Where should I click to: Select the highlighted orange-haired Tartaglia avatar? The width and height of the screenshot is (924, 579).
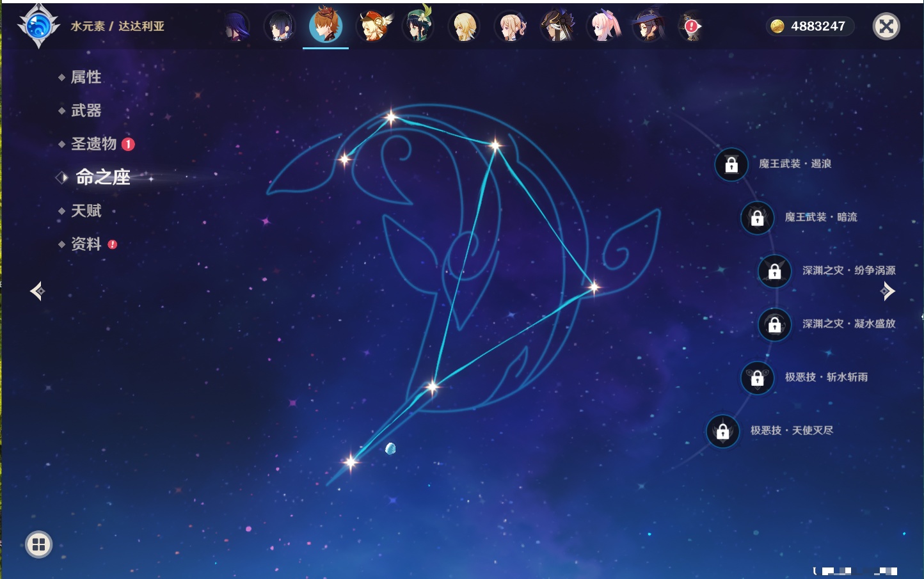(326, 26)
